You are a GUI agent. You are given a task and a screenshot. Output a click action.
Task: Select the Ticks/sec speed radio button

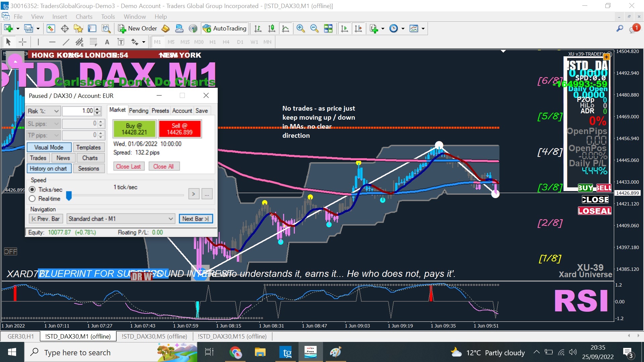tap(33, 190)
